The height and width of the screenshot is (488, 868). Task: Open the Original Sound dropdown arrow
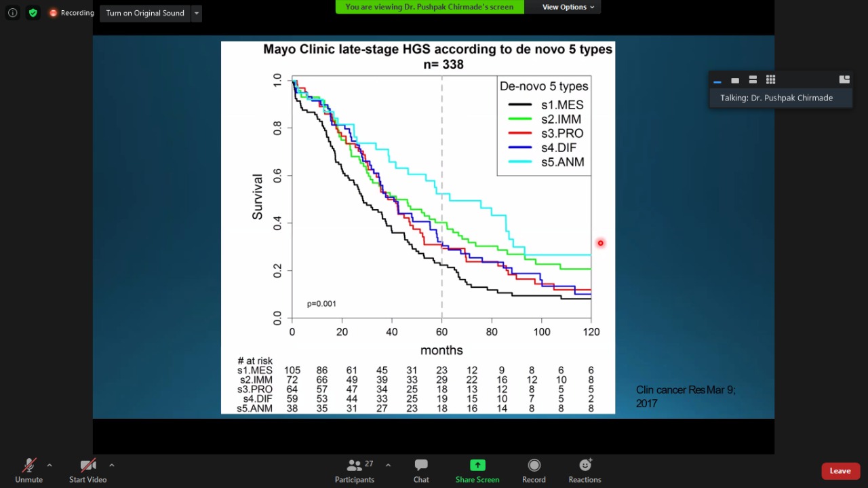pyautogui.click(x=196, y=13)
